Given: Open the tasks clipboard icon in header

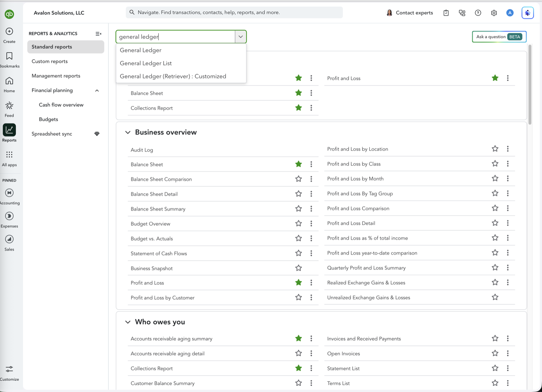Looking at the screenshot, I should click(x=446, y=13).
